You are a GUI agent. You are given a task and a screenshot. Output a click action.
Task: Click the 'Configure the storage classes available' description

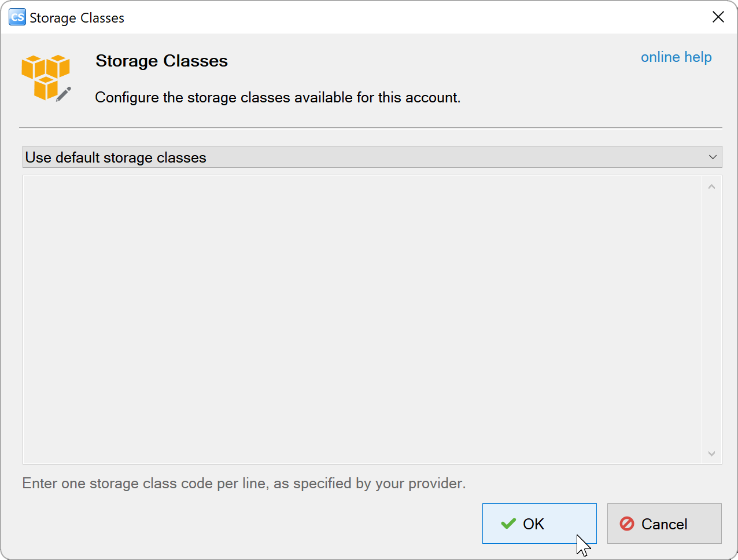pos(278,97)
